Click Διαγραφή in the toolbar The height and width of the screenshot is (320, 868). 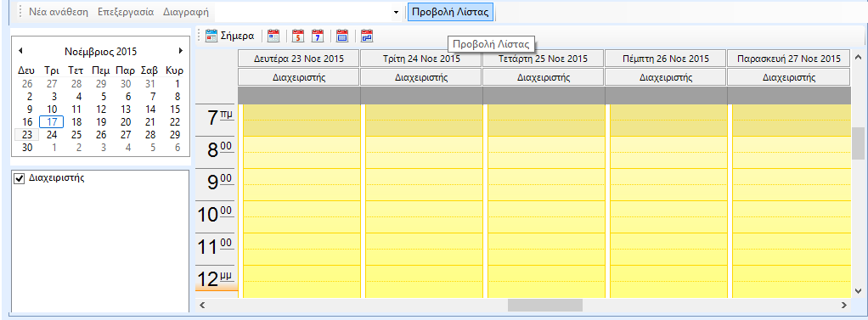coord(185,12)
